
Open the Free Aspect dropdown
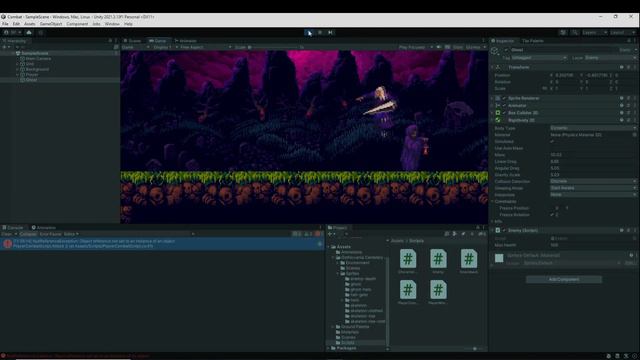point(206,47)
